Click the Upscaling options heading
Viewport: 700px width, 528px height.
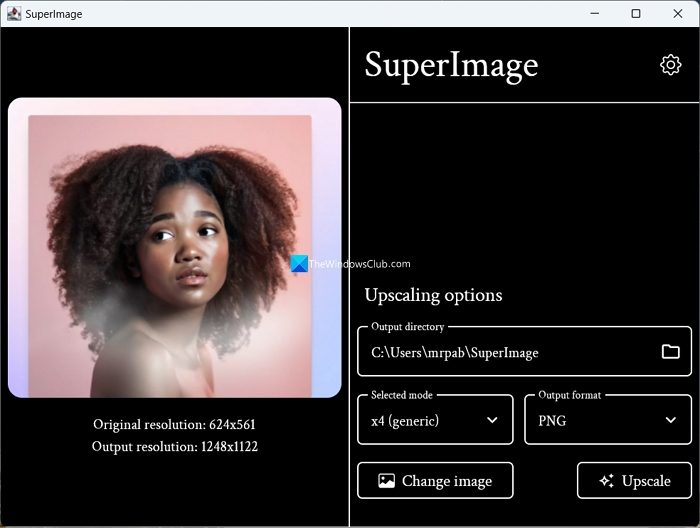point(433,295)
